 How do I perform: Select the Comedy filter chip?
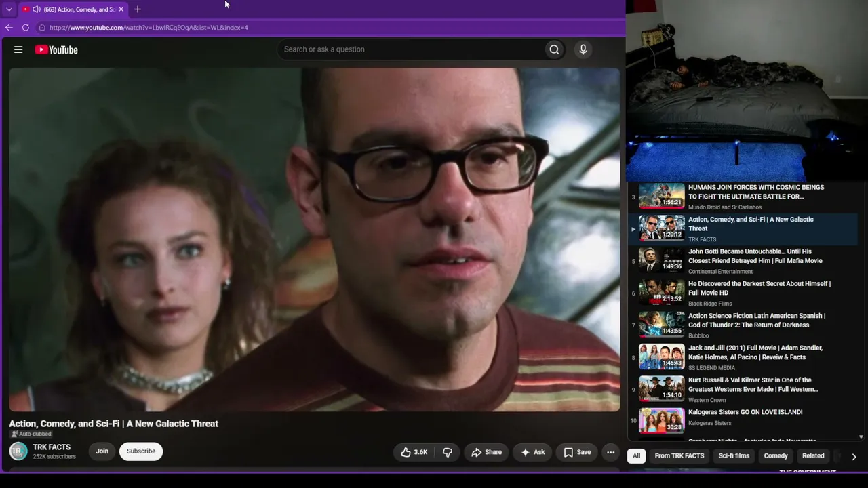click(776, 456)
